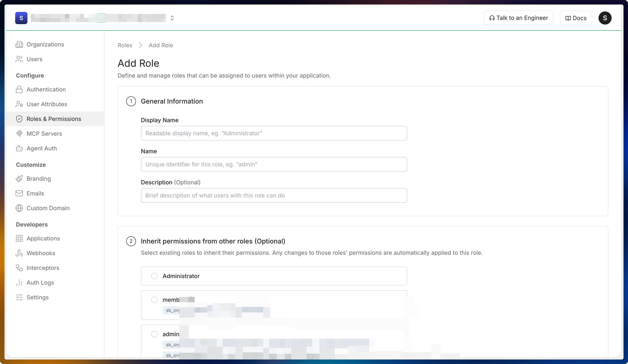Open the Branding customization page
Viewport: 628px width, 364px height.
tap(39, 178)
